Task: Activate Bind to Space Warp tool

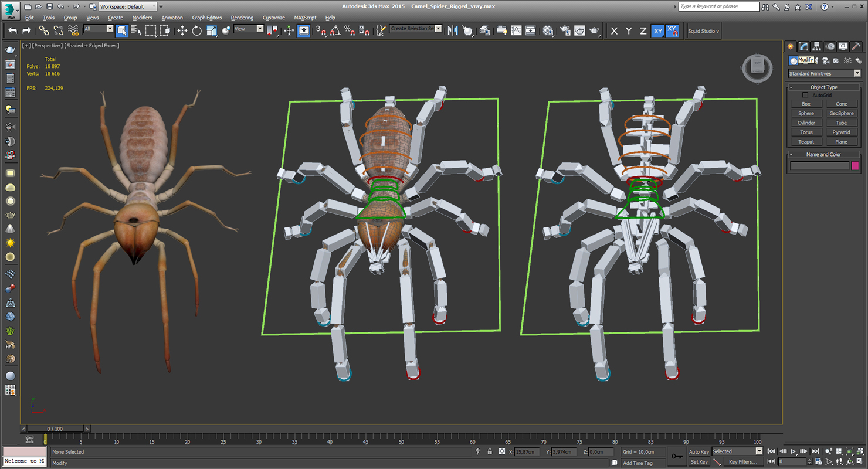Action: click(x=73, y=30)
